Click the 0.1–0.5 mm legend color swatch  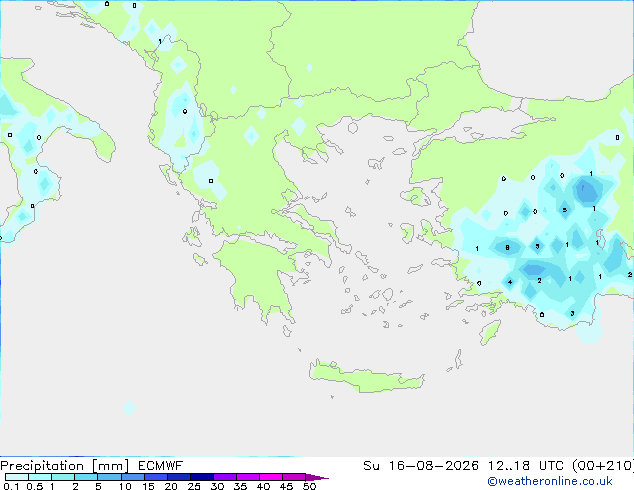pyautogui.click(x=17, y=477)
